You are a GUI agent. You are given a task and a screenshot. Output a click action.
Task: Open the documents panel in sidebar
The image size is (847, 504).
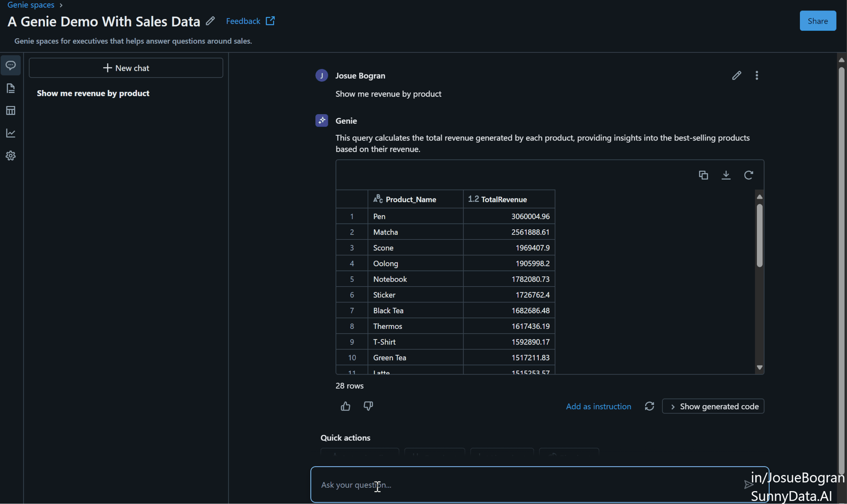[x=11, y=88]
